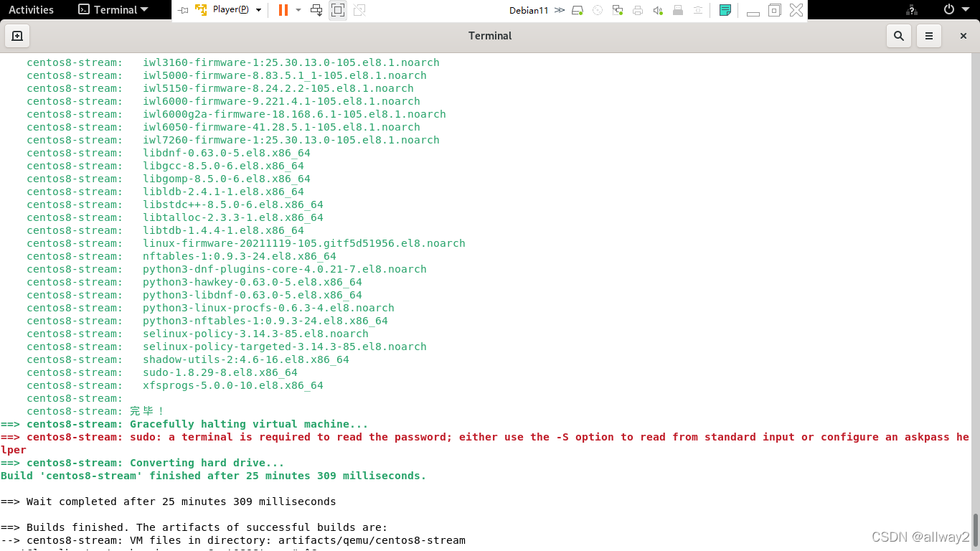Image resolution: width=980 pixels, height=551 pixels.
Task: Close the VMware Player window
Action: coord(796,10)
